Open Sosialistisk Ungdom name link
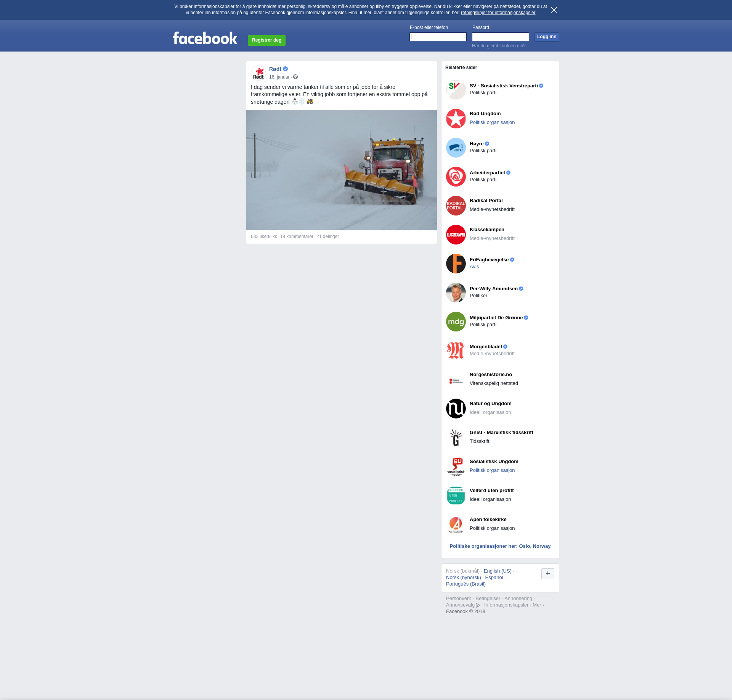The image size is (732, 700). (x=494, y=462)
